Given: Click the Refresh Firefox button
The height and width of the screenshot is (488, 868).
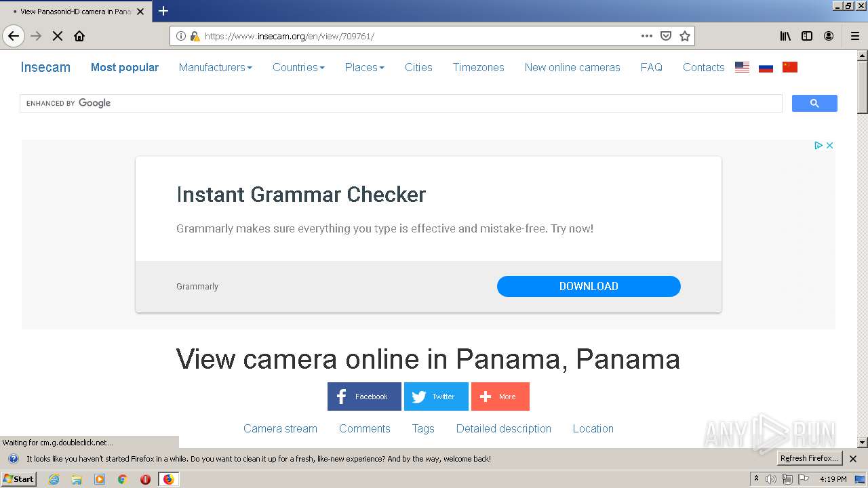Looking at the screenshot, I should coord(810,459).
